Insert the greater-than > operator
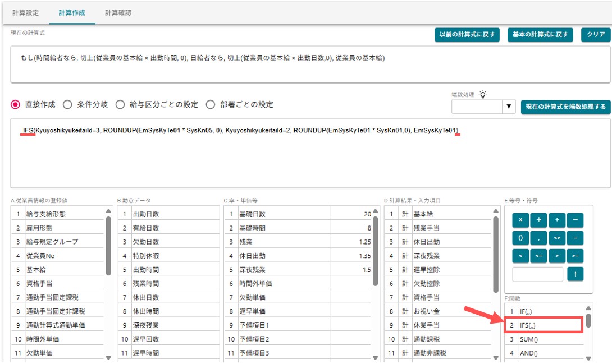This screenshot has width=612, height=364. click(557, 256)
